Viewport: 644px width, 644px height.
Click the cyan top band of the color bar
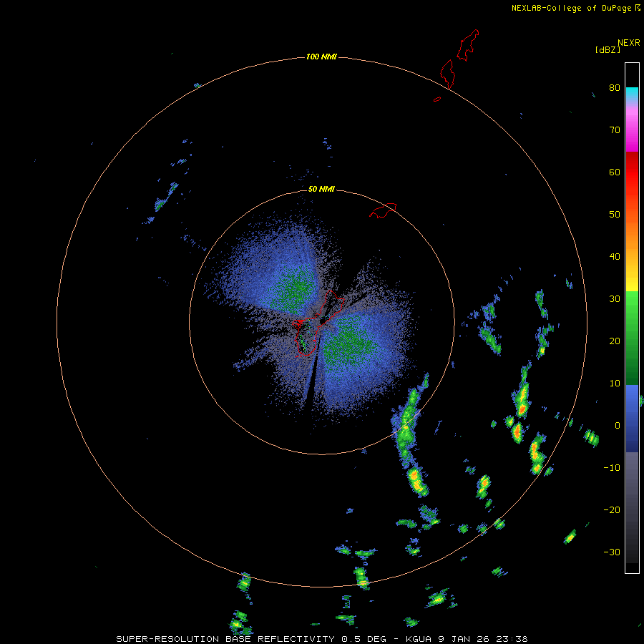632,92
